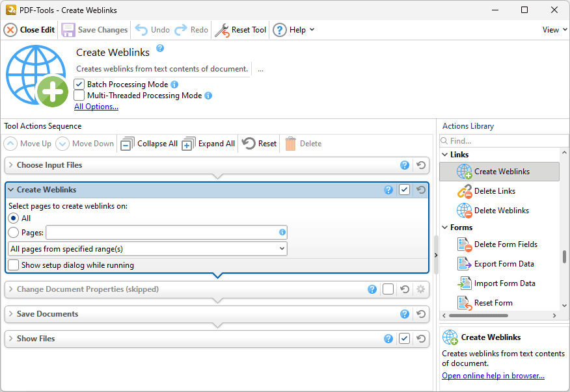Click the Close Edit toolbar button

click(x=29, y=30)
